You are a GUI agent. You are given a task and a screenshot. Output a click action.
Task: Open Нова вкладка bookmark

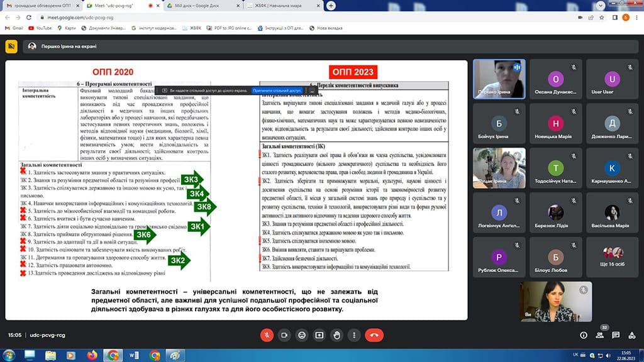point(326,28)
